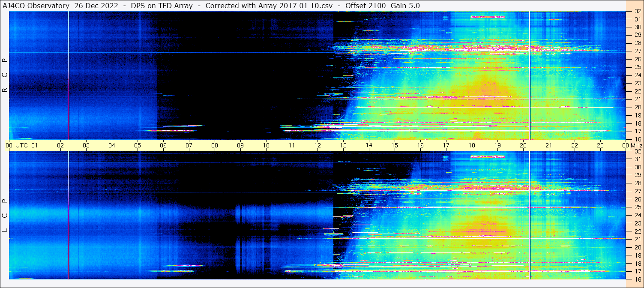Pick the 24 MHz tick of LCP panel
Image resolution: width=644 pixels, height=288 pixels.
(x=637, y=215)
